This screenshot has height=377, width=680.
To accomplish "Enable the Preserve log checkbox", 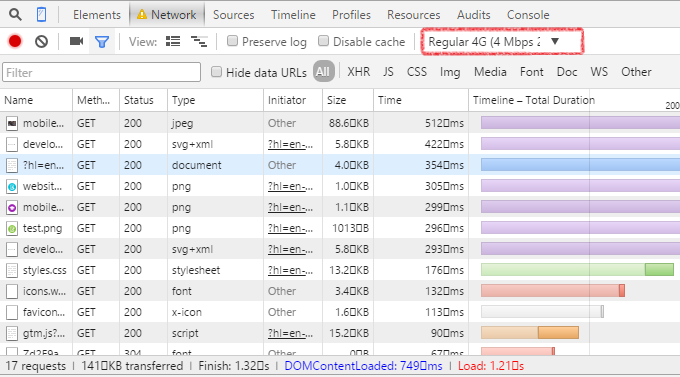I will (x=232, y=41).
